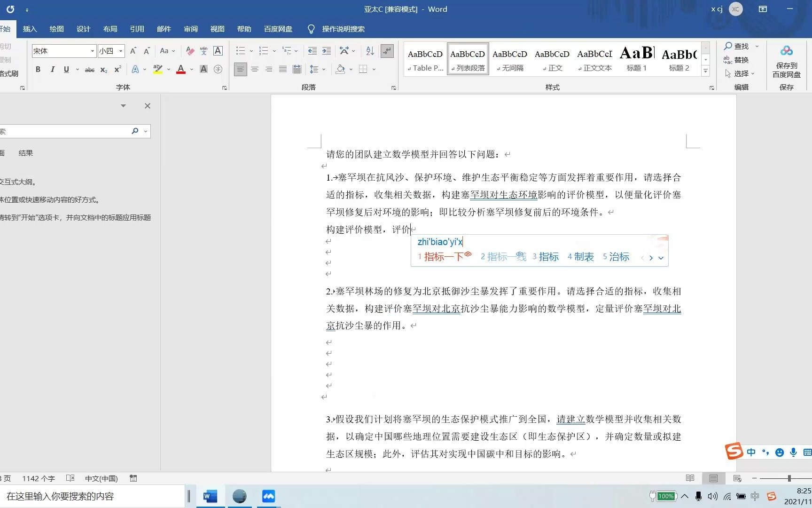Open the Draw (绘图) tab
This screenshot has width=812, height=508.
pos(56,29)
